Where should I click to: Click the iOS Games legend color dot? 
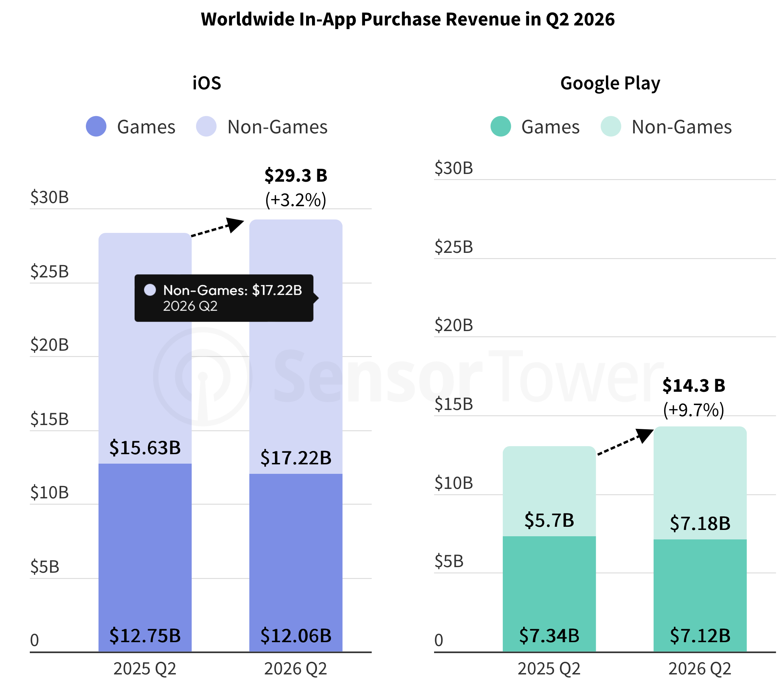pyautogui.click(x=96, y=126)
